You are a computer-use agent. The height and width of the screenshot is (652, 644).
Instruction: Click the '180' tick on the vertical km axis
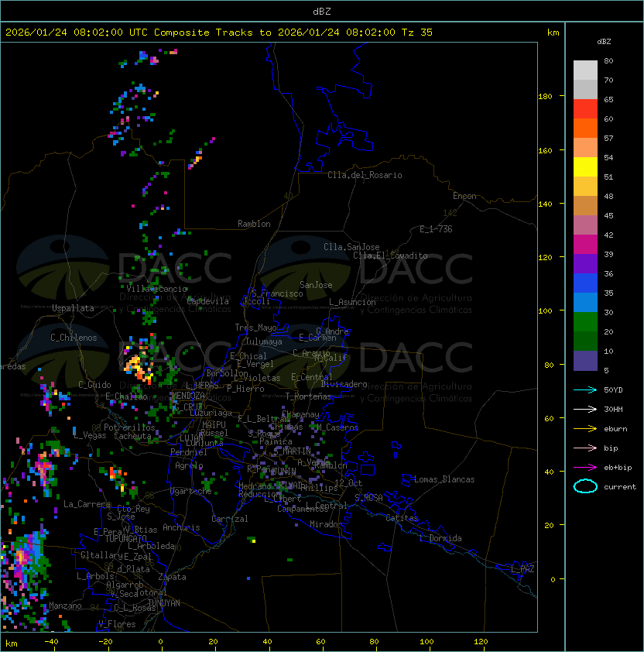coord(545,97)
